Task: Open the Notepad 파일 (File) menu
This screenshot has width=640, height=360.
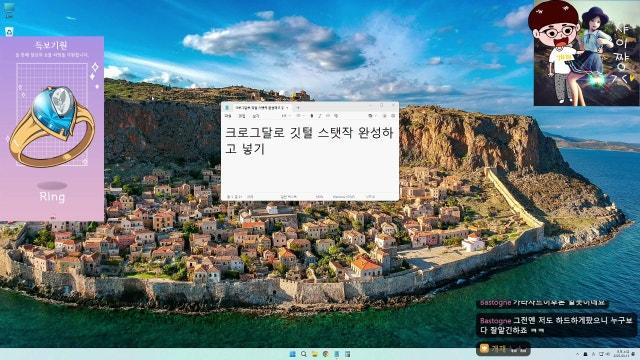Action: tap(228, 116)
